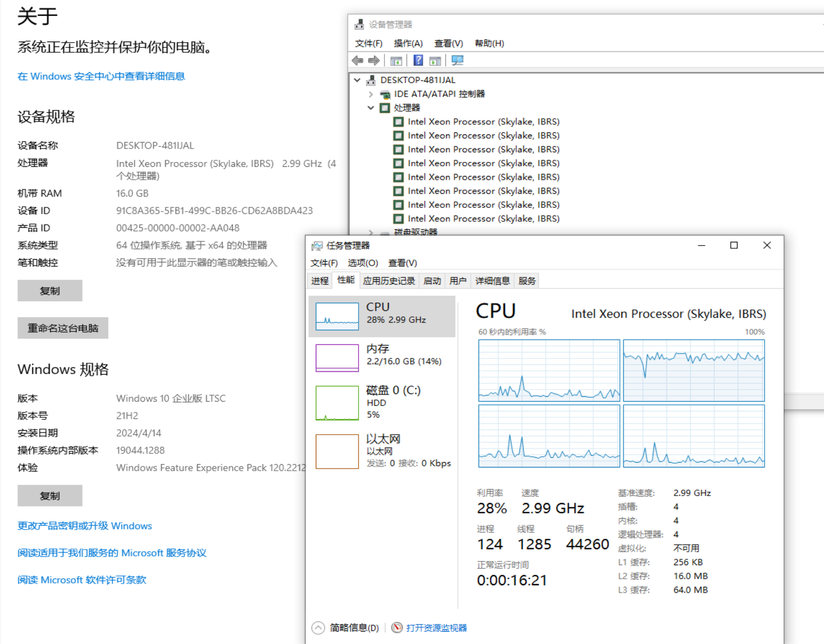Click the Task Manager title bar icon
This screenshot has height=644, width=824.
317,246
